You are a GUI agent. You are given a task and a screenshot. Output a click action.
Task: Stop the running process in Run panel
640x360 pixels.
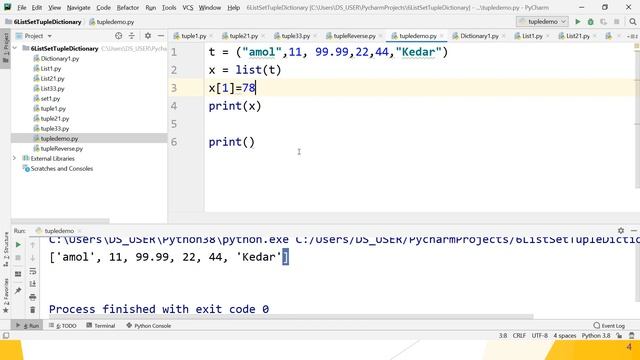click(x=18, y=258)
